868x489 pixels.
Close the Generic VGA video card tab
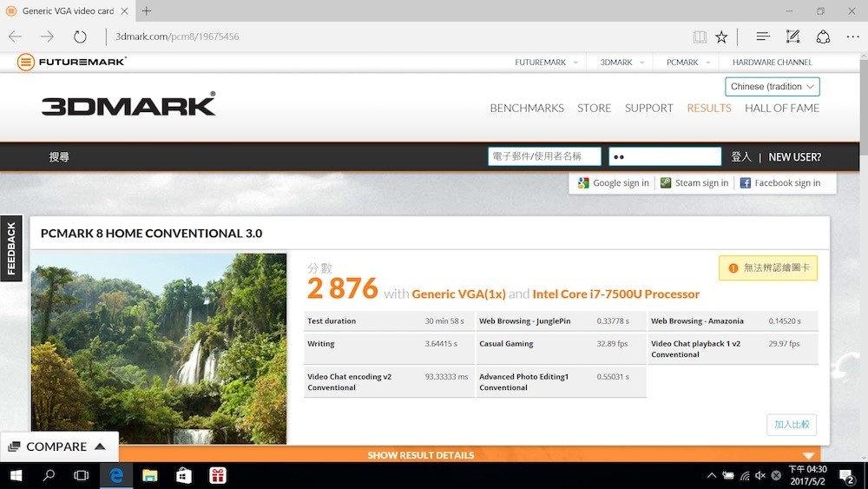[124, 11]
